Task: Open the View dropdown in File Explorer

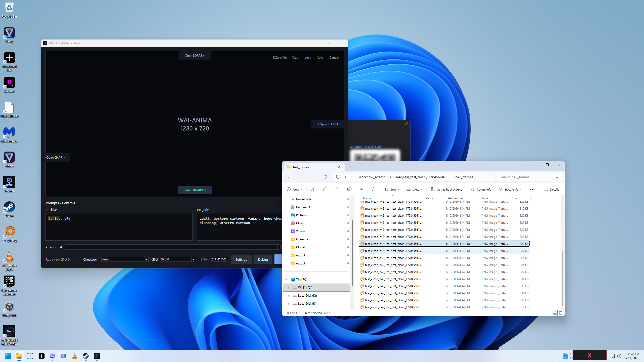Action: pyautogui.click(x=414, y=189)
